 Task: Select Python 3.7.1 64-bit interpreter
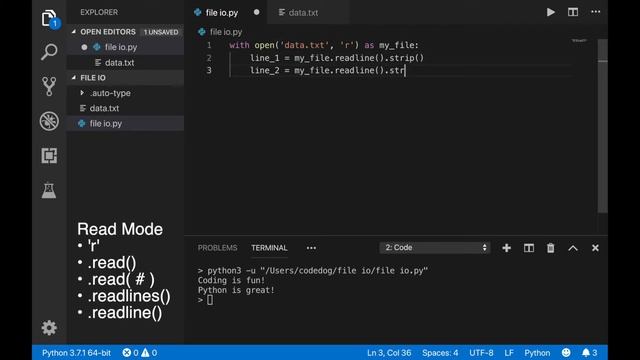(76, 353)
